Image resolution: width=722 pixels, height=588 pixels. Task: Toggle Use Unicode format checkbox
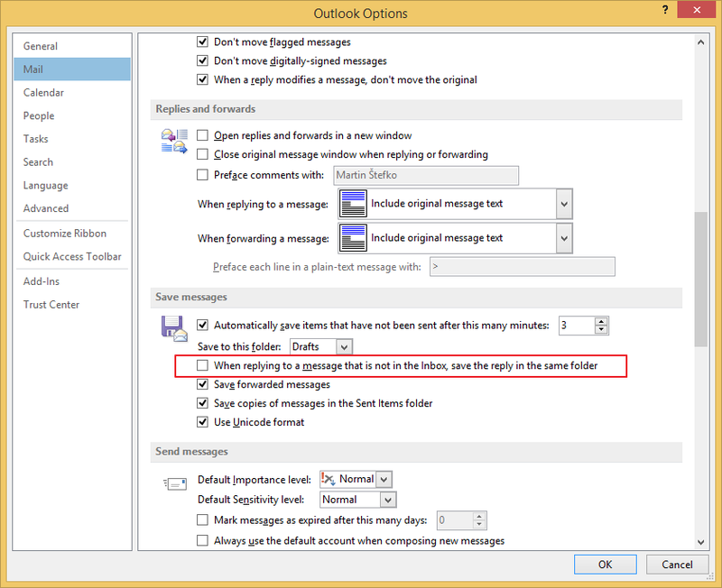point(202,422)
